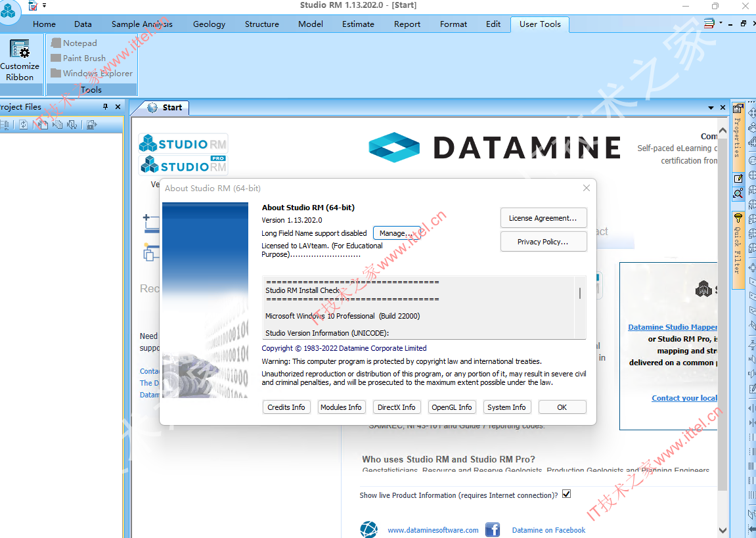Click the Studio RM Pro logo

[x=183, y=165]
